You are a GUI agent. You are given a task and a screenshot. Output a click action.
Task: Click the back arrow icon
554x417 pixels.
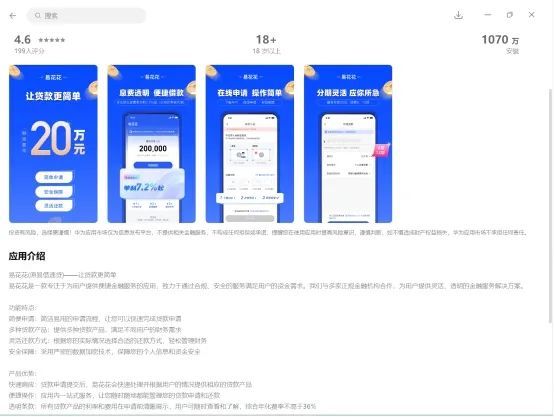pyautogui.click(x=13, y=16)
